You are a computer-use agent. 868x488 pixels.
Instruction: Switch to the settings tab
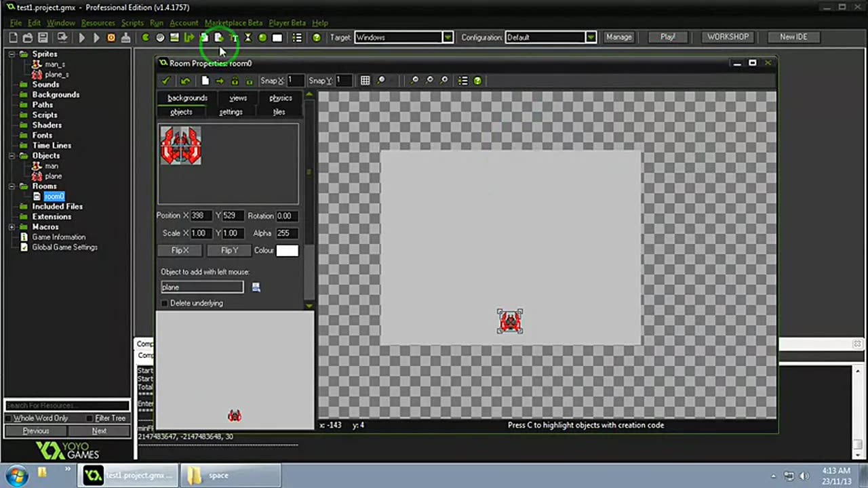pyautogui.click(x=231, y=112)
